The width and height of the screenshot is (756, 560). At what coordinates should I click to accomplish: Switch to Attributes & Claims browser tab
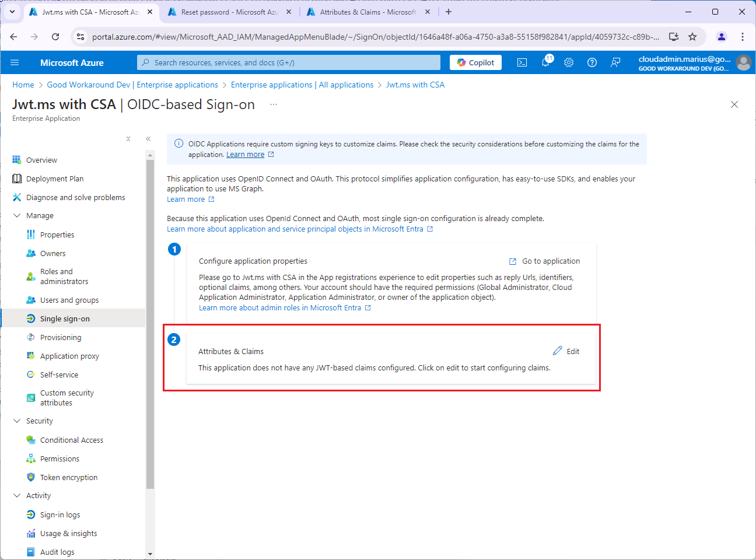pos(367,12)
